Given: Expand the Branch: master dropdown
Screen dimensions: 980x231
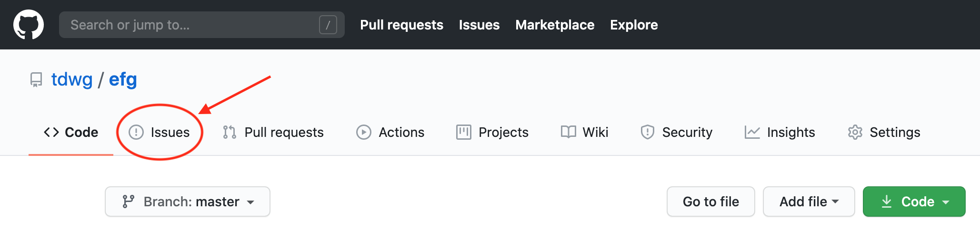Looking at the screenshot, I should (x=188, y=202).
